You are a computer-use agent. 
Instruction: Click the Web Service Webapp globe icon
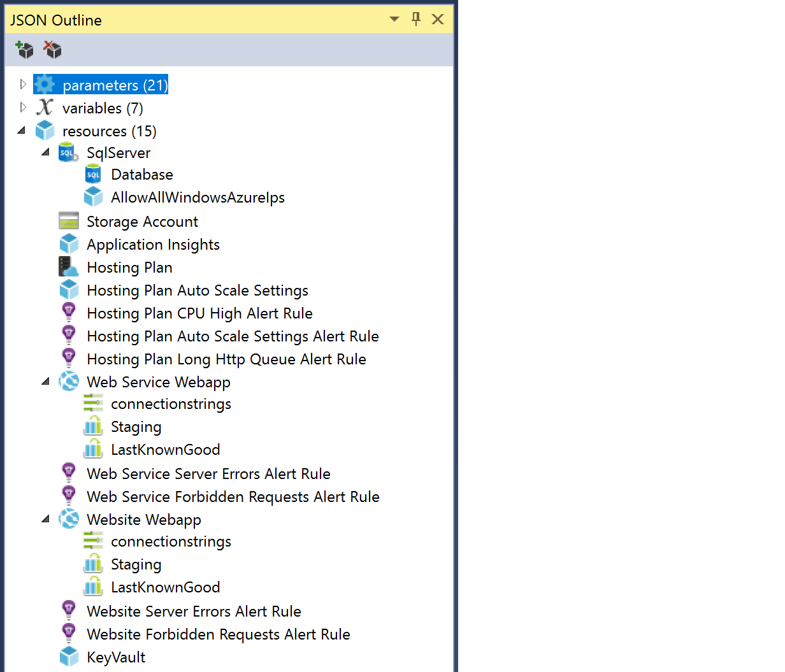pos(68,382)
